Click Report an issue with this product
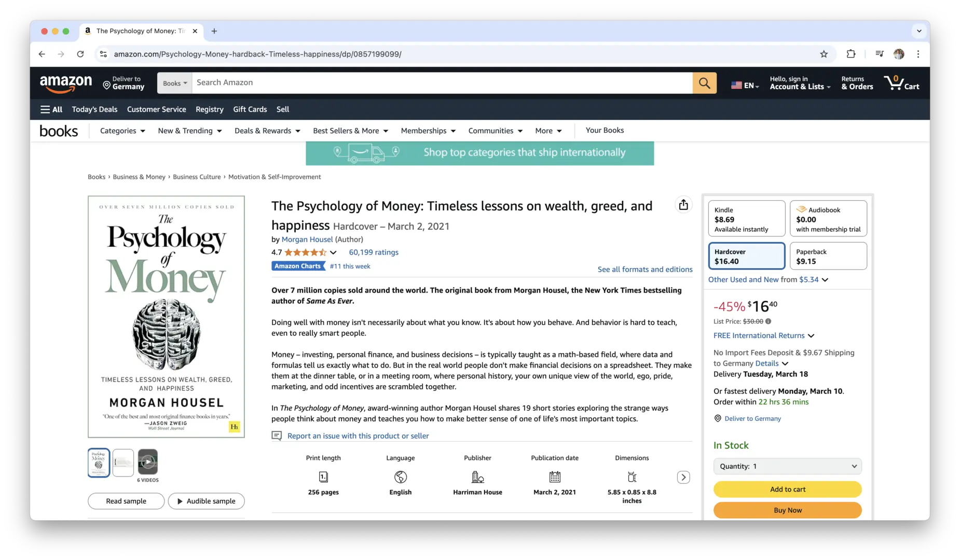This screenshot has width=960, height=560. [x=358, y=436]
